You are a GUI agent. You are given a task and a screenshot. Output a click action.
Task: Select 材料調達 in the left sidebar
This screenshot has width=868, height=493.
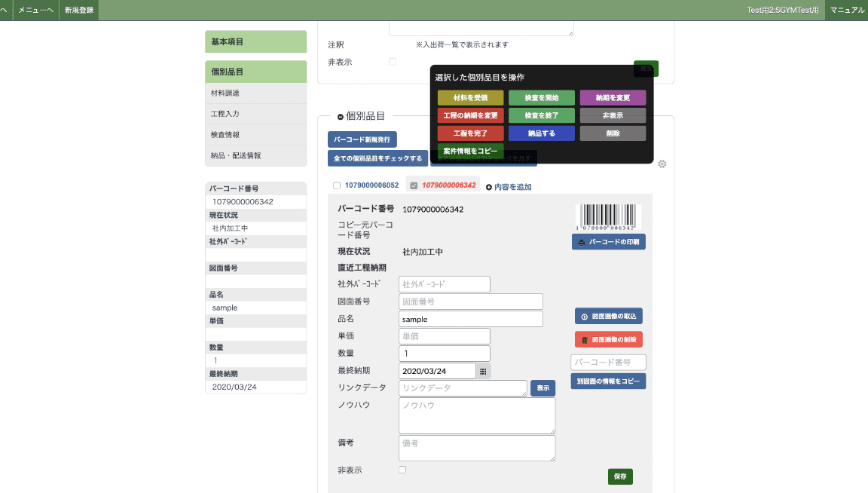click(255, 93)
